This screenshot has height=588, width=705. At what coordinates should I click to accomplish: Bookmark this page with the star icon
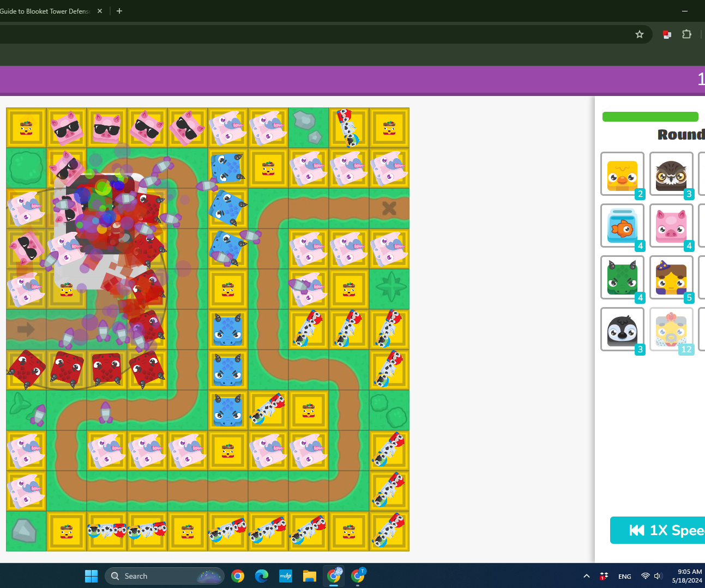click(x=639, y=34)
